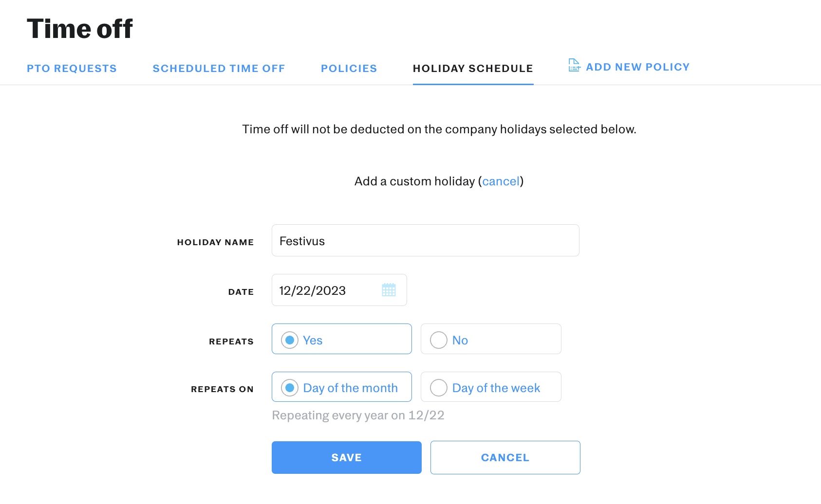Choose Day of the week radio option
Screen dimensions: 821x504
[439, 388]
